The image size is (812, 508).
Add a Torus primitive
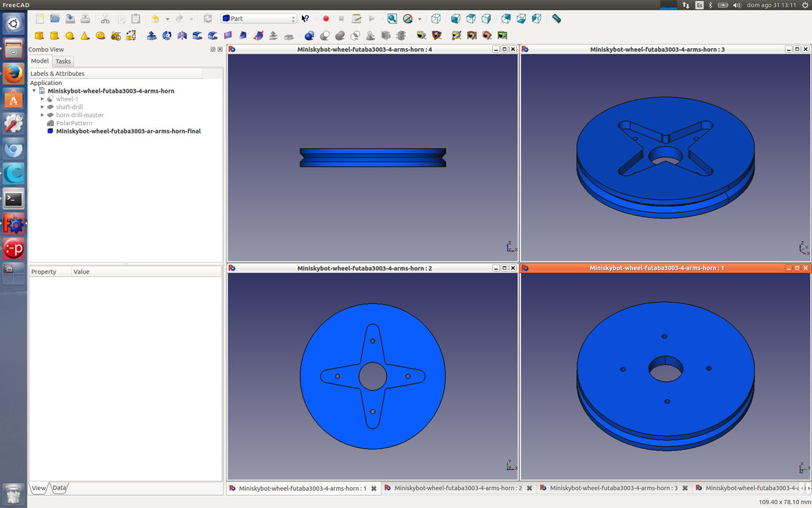(100, 36)
